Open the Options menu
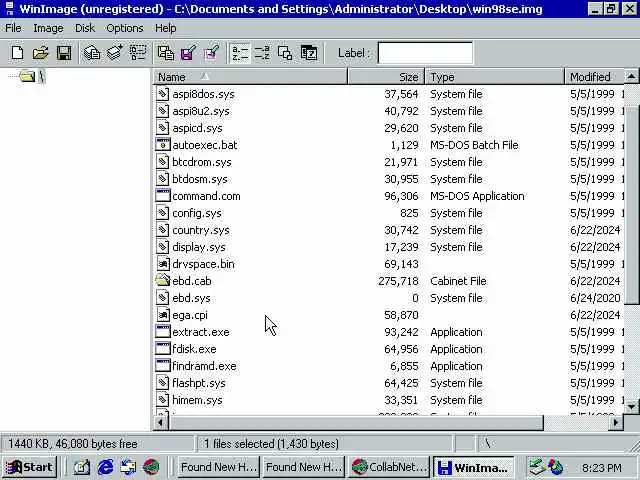 click(x=124, y=28)
